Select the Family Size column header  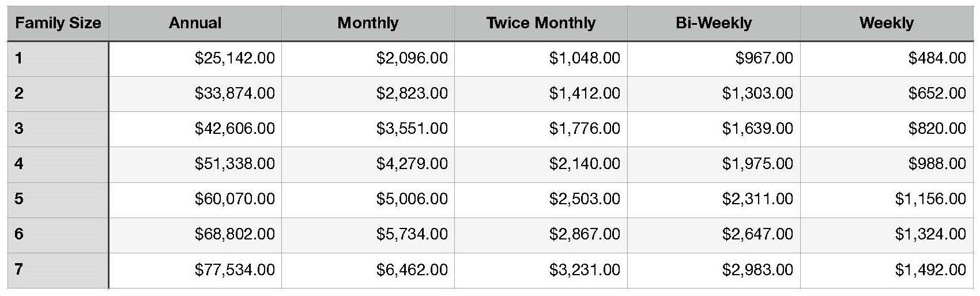pyautogui.click(x=58, y=23)
